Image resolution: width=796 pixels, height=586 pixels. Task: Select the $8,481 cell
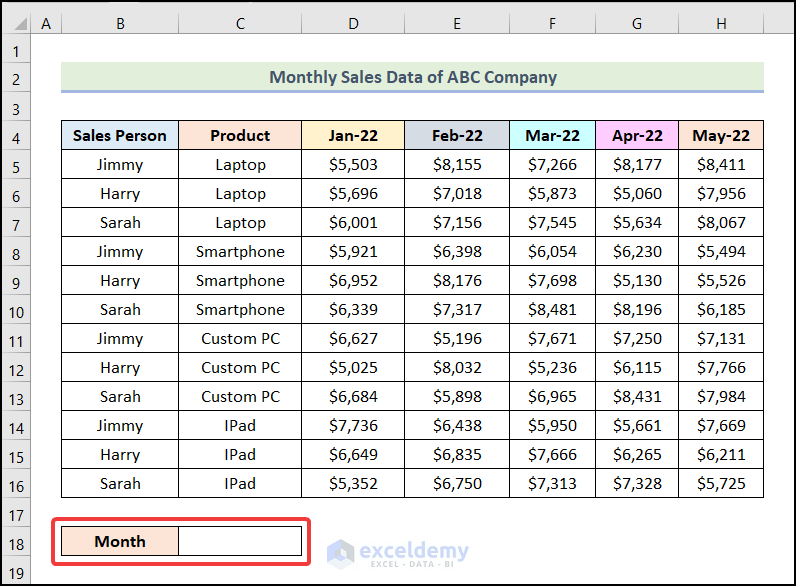coord(552,309)
